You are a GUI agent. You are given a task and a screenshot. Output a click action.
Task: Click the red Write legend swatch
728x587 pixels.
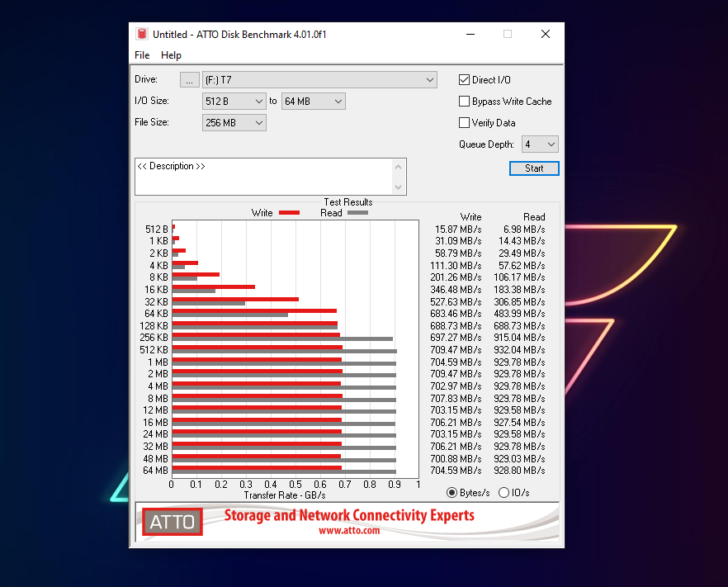point(289,213)
